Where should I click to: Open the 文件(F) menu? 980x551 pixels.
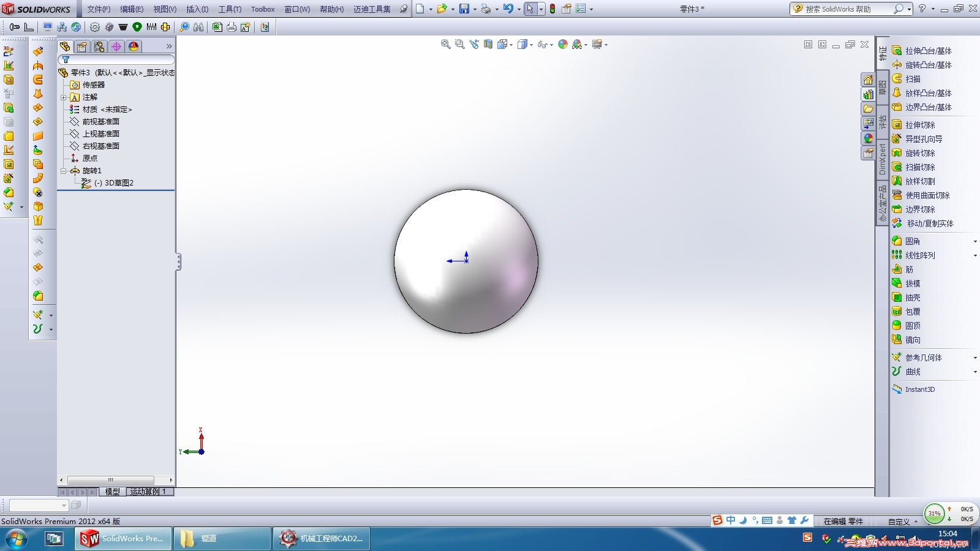99,9
